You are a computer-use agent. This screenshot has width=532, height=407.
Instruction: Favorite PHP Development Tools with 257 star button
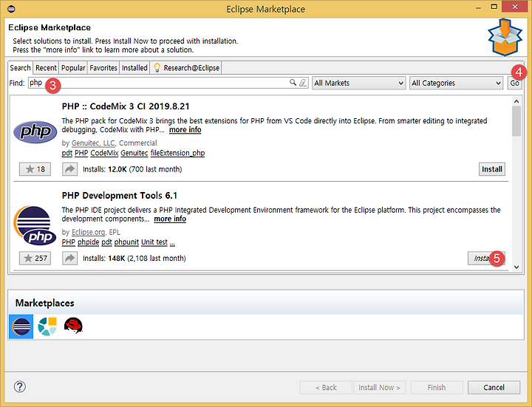[x=35, y=258]
